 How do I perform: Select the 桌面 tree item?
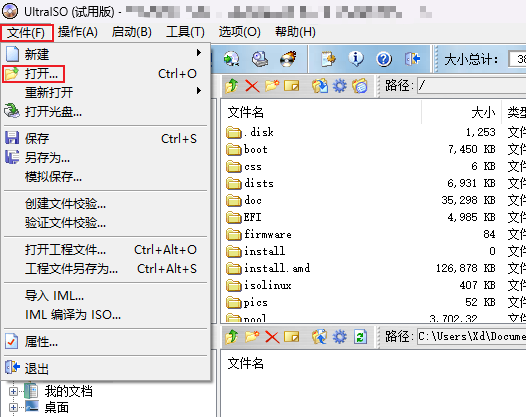pos(57,408)
